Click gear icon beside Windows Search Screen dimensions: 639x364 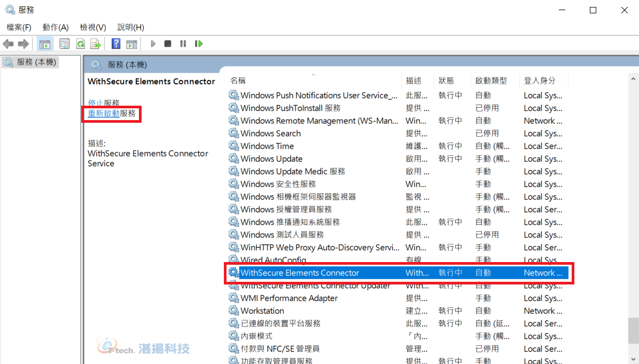[x=233, y=133]
